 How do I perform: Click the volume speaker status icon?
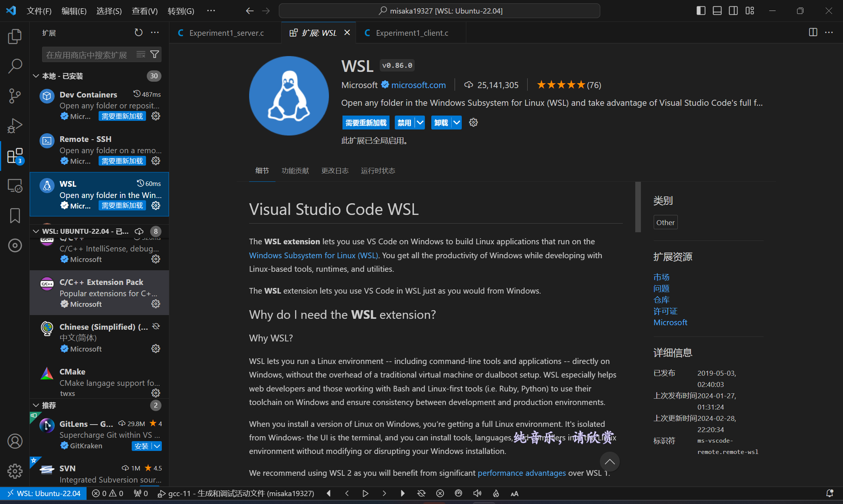click(477, 493)
